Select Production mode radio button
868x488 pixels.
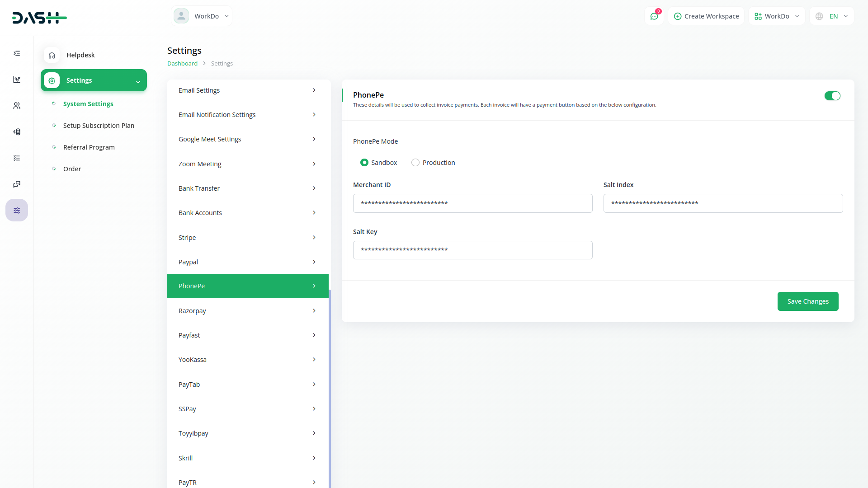coord(415,163)
